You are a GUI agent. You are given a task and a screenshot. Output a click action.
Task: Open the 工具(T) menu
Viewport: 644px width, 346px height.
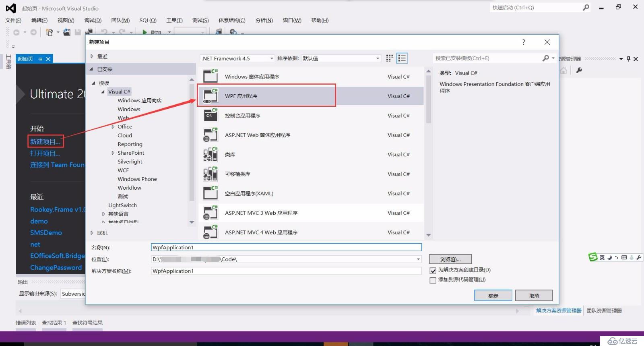coord(174,21)
